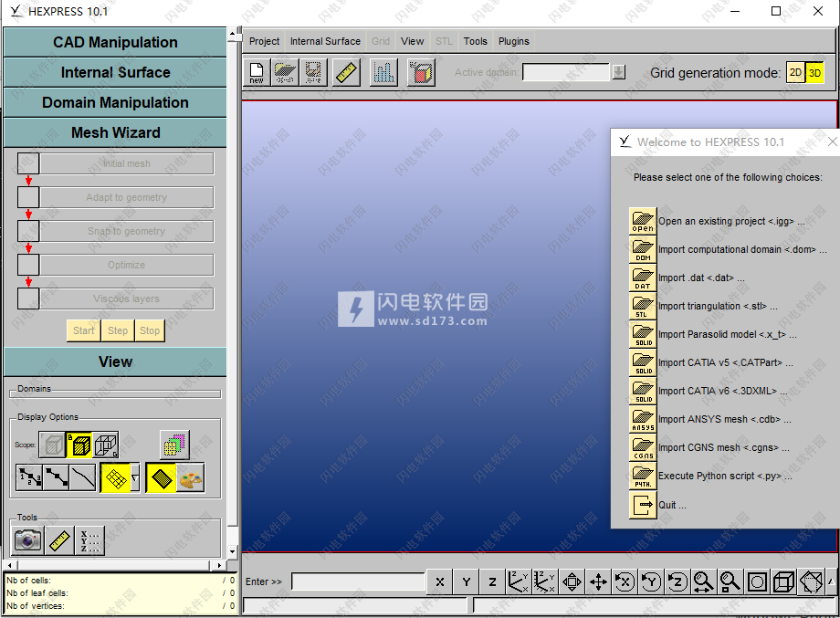Click the DOM import folder icon
Screen dimensions: 840x618
[x=643, y=249]
